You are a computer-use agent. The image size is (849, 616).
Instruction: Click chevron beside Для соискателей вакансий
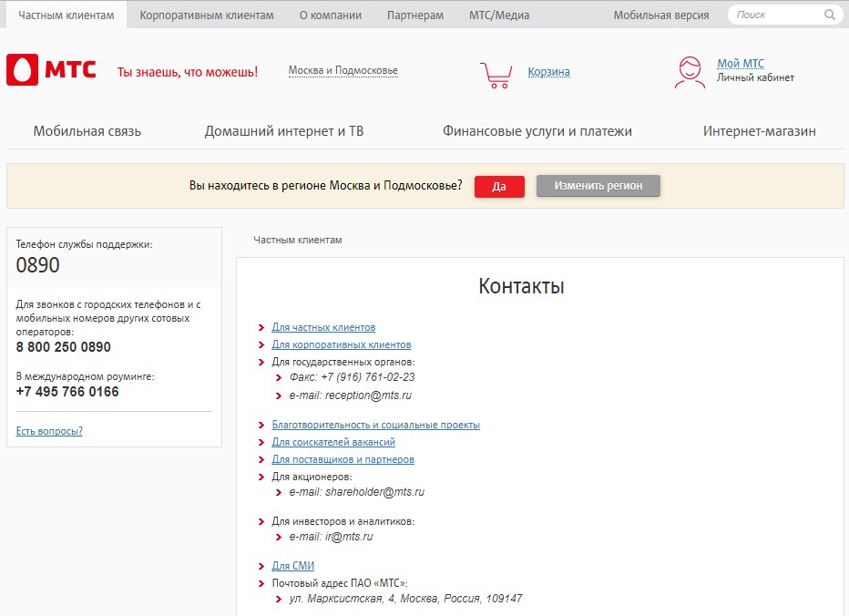(261, 443)
